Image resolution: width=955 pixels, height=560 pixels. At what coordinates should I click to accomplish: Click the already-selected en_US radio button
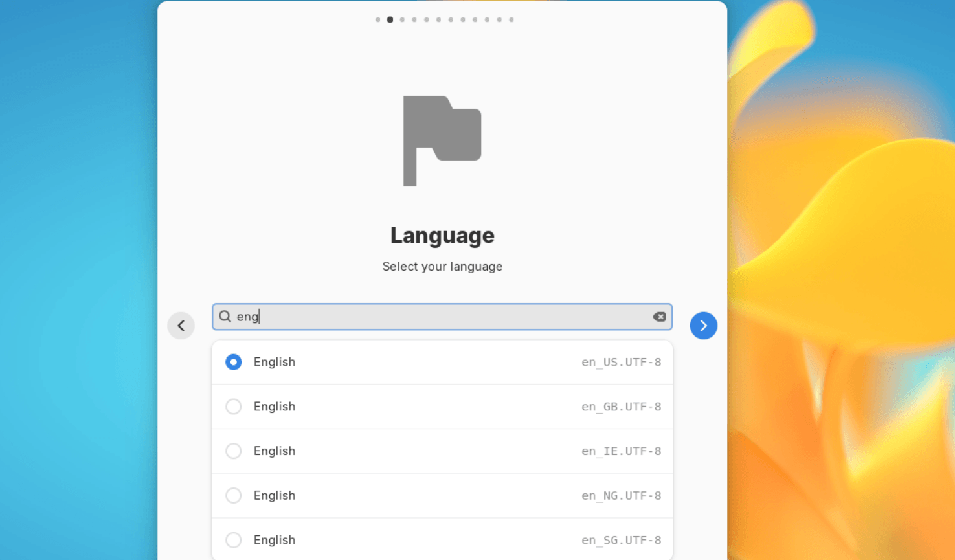click(233, 362)
